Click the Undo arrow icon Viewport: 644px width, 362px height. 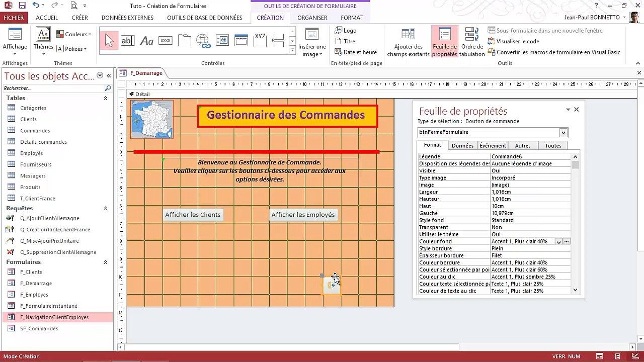pyautogui.click(x=36, y=6)
